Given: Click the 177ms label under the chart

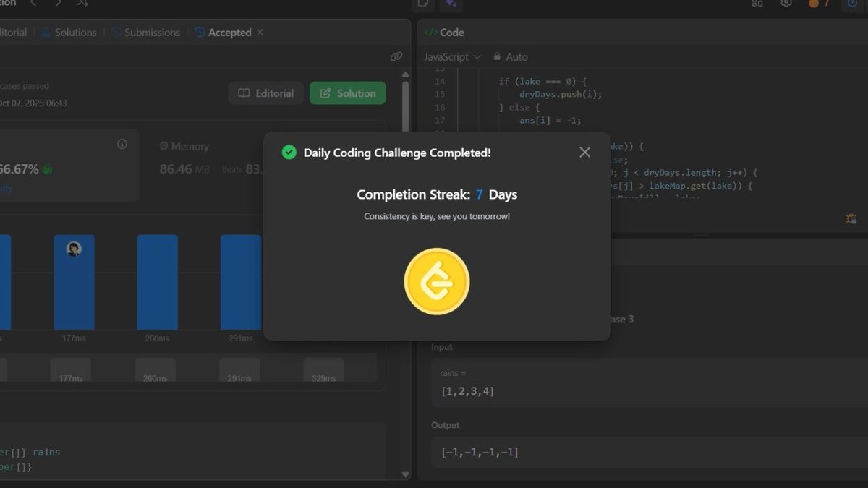Looking at the screenshot, I should (74, 338).
